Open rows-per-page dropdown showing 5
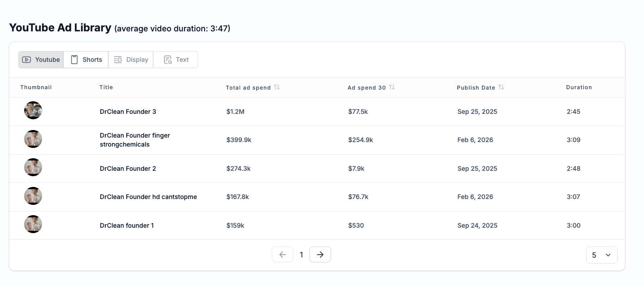This screenshot has height=286, width=644. click(601, 255)
